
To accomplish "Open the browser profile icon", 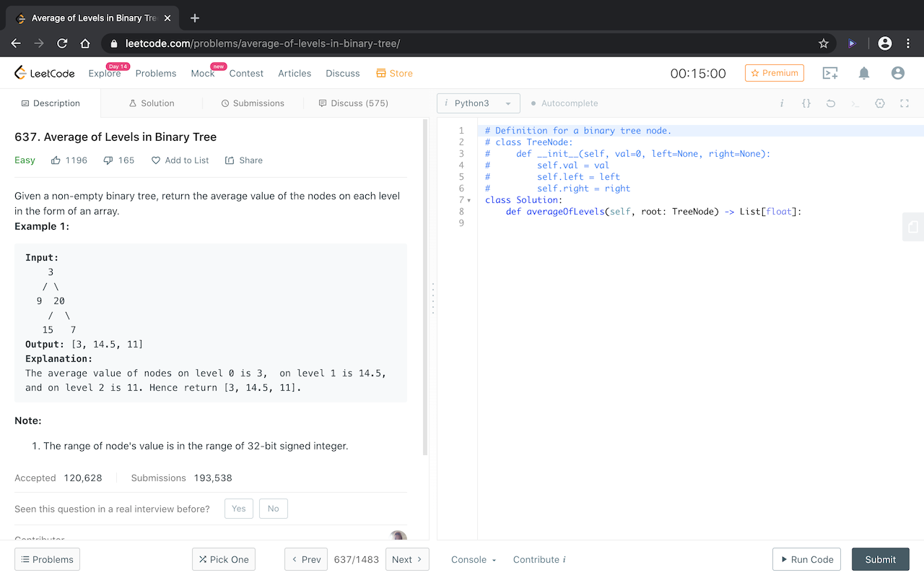I will [884, 43].
